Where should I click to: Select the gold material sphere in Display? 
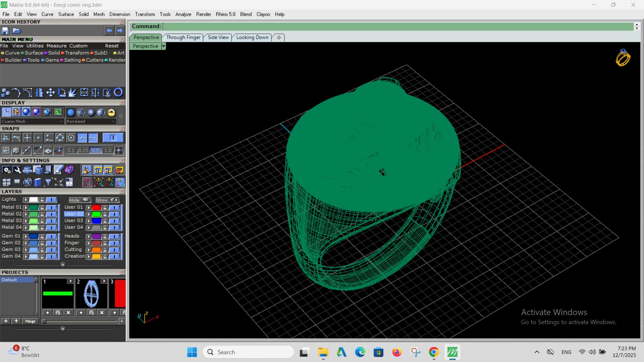[x=111, y=113]
